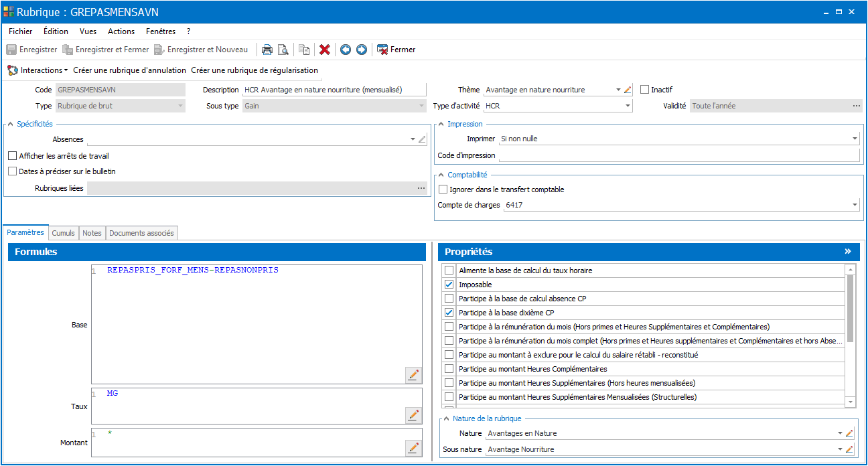The width and height of the screenshot is (868, 466).
Task: Click pencil icon next to Nature
Action: (849, 433)
